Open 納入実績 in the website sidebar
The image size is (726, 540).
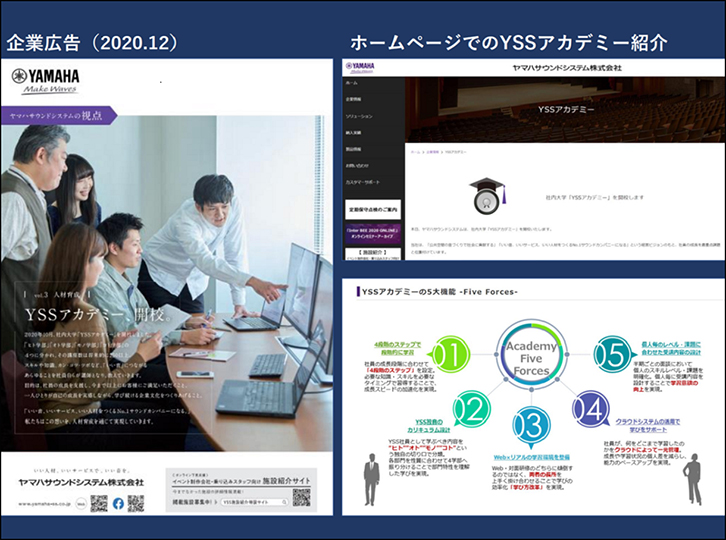coord(353,133)
